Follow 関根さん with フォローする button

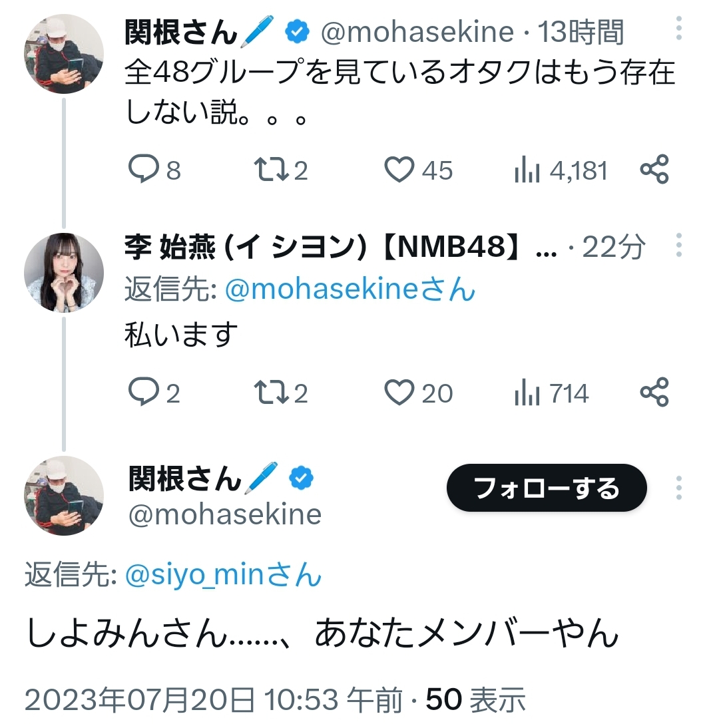pyautogui.click(x=547, y=488)
